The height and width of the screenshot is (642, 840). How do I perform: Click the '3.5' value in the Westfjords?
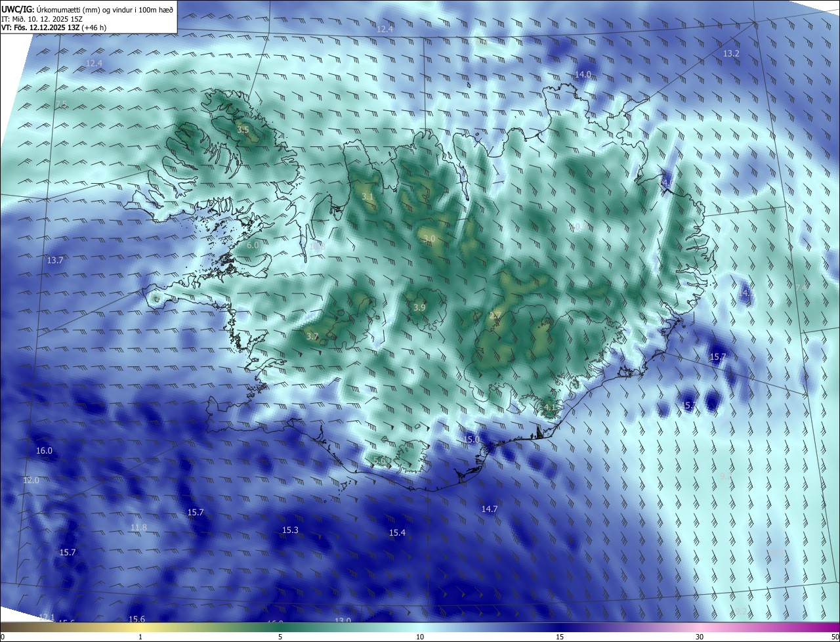[x=243, y=130]
